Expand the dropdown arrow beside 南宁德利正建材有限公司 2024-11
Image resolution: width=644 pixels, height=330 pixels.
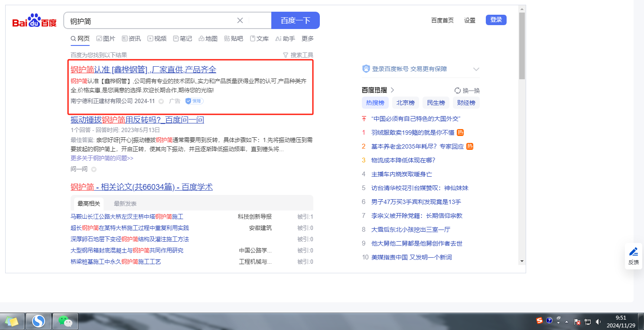pyautogui.click(x=161, y=101)
